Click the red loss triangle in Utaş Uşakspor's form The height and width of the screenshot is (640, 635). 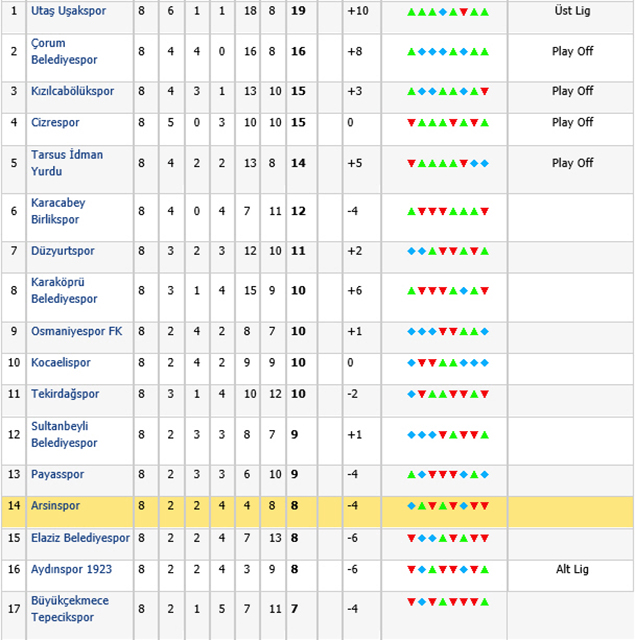pyautogui.click(x=464, y=12)
